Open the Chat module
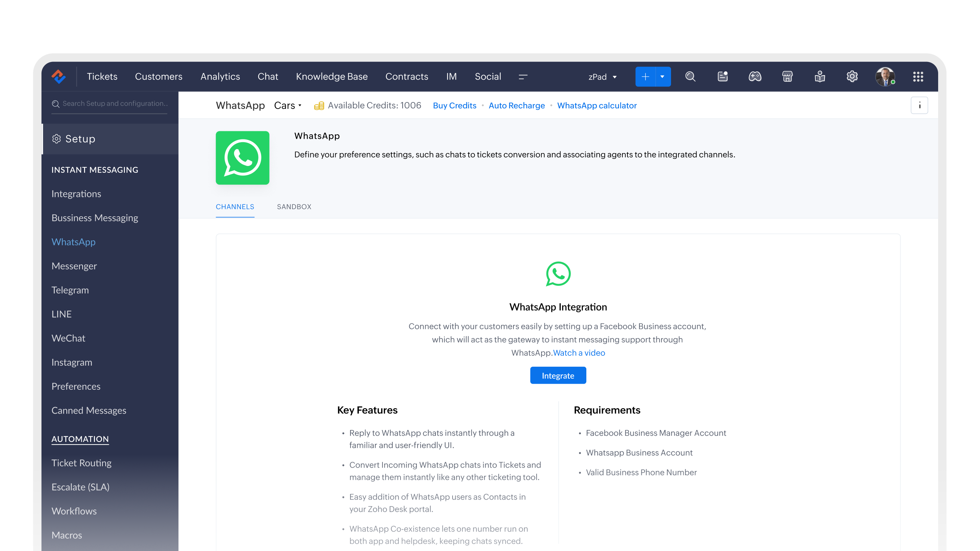 click(268, 77)
